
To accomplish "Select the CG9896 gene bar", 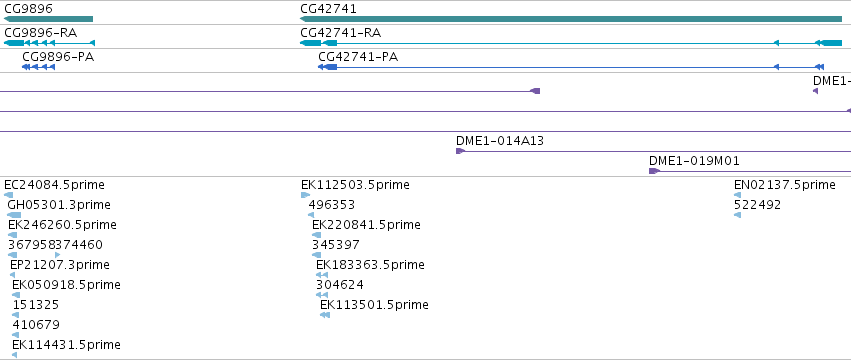I will coord(48,19).
